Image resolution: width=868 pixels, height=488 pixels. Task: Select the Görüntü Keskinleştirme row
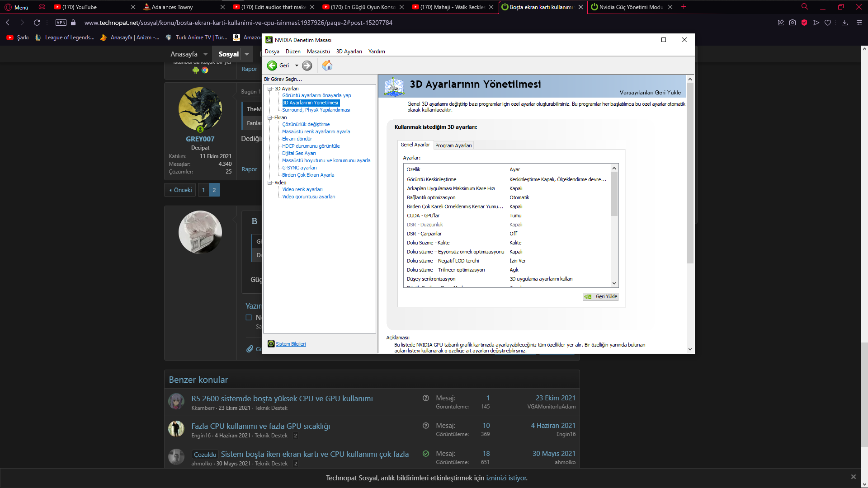pos(507,179)
